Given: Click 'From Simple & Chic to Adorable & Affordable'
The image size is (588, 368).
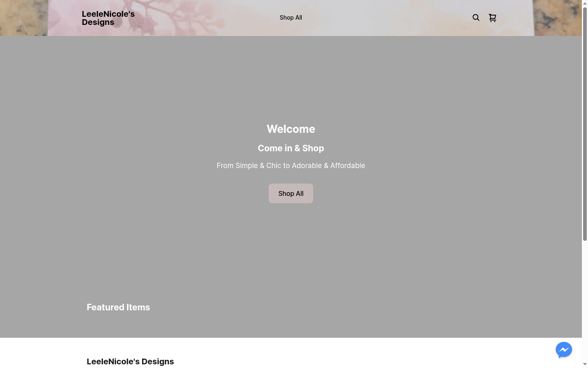Looking at the screenshot, I should 291,166.
